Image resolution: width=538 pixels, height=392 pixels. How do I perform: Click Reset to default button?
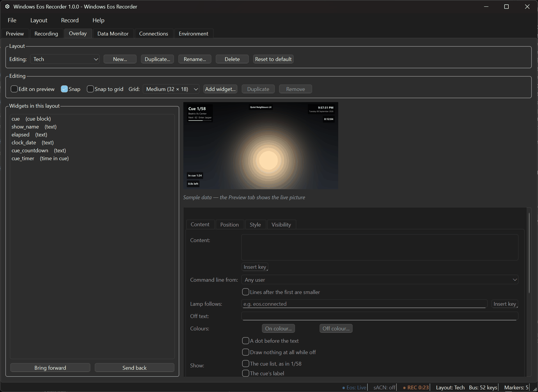[273, 59]
